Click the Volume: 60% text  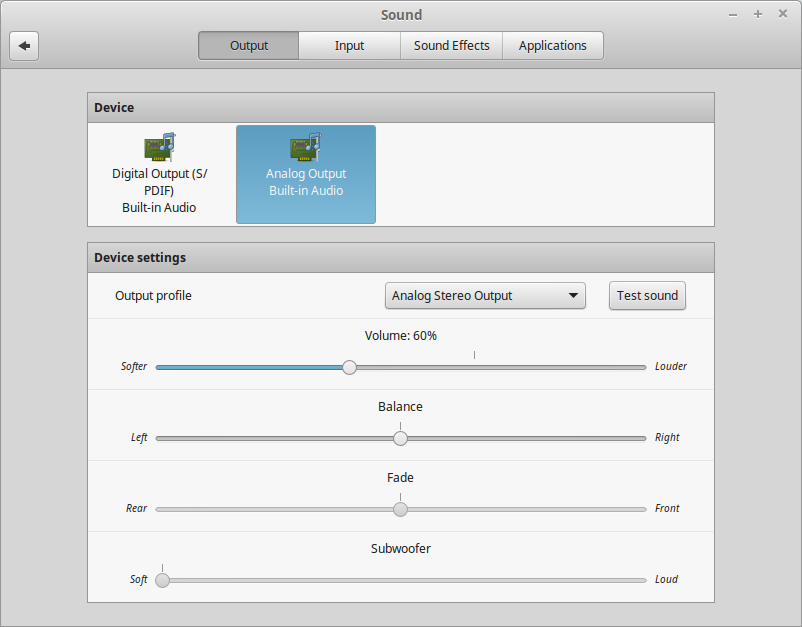[400, 335]
